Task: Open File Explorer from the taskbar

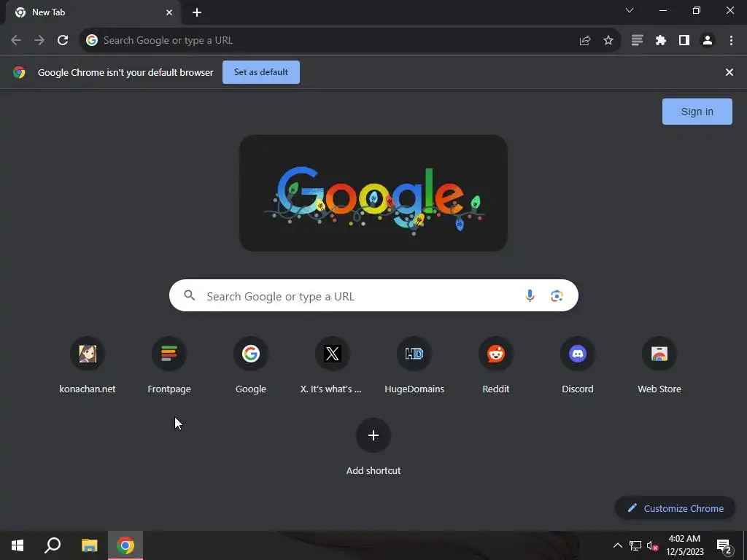Action: (89, 545)
